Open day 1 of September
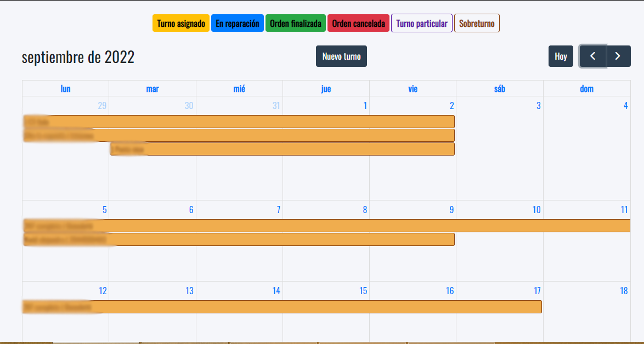Screen dimensions: 644x344 pyautogui.click(x=365, y=105)
